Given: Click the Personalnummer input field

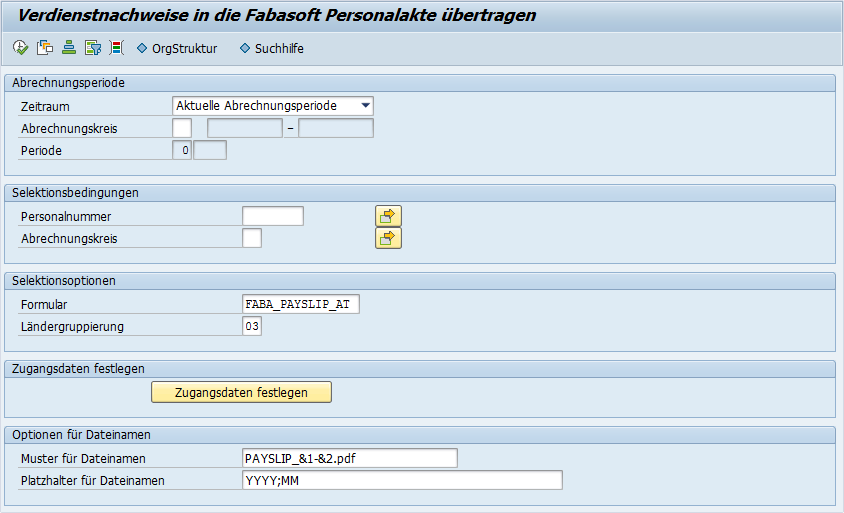Looking at the screenshot, I should [x=272, y=216].
